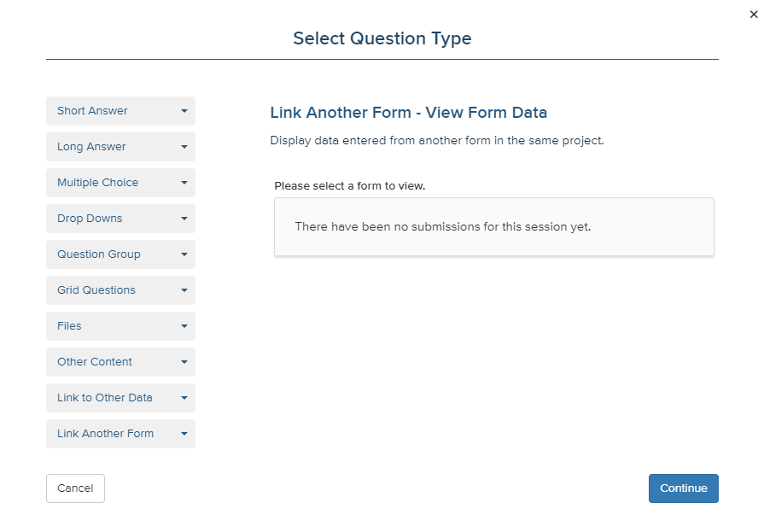The width and height of the screenshot is (764, 532).
Task: Expand the Long Answer category
Action: pyautogui.click(x=121, y=147)
